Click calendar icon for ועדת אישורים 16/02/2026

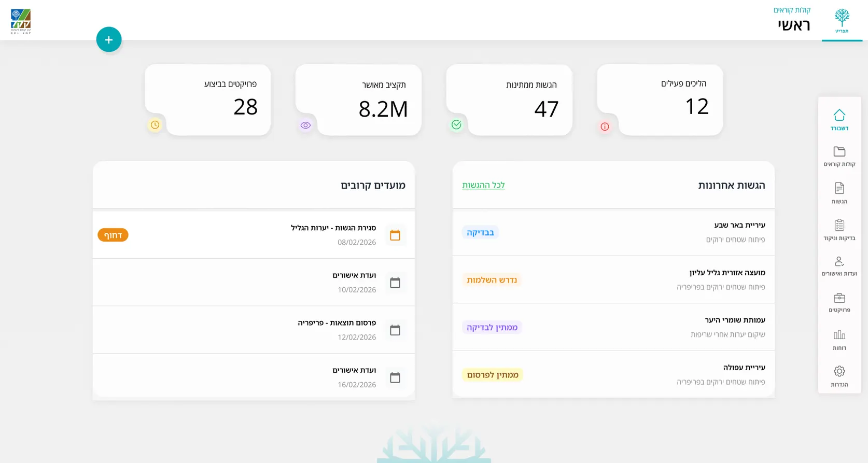pyautogui.click(x=395, y=377)
